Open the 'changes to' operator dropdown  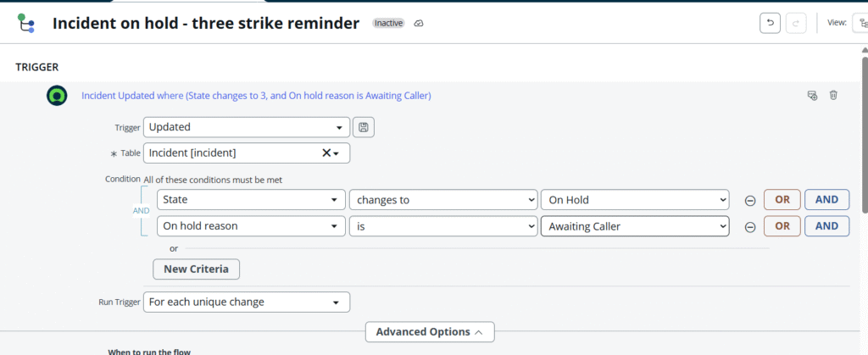(x=443, y=200)
